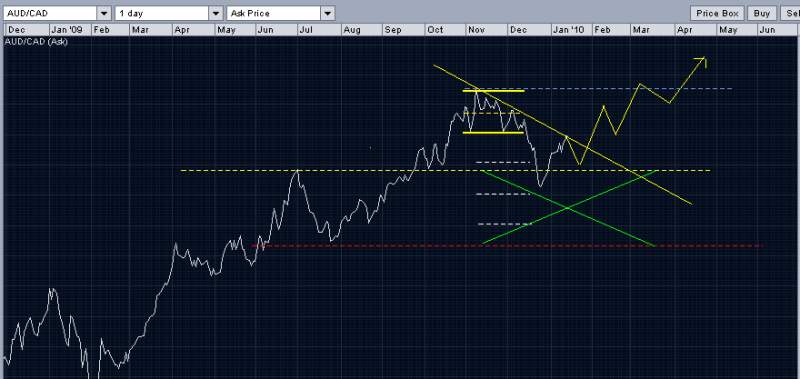Select the long yellow dashed horizontal line
The image size is (800, 379).
[445, 170]
